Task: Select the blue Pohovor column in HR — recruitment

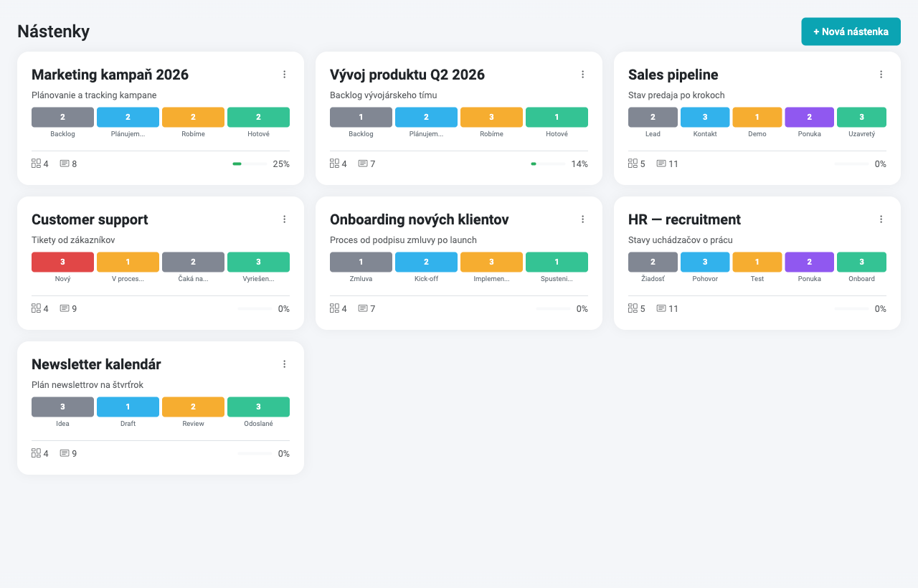Action: [x=705, y=262]
